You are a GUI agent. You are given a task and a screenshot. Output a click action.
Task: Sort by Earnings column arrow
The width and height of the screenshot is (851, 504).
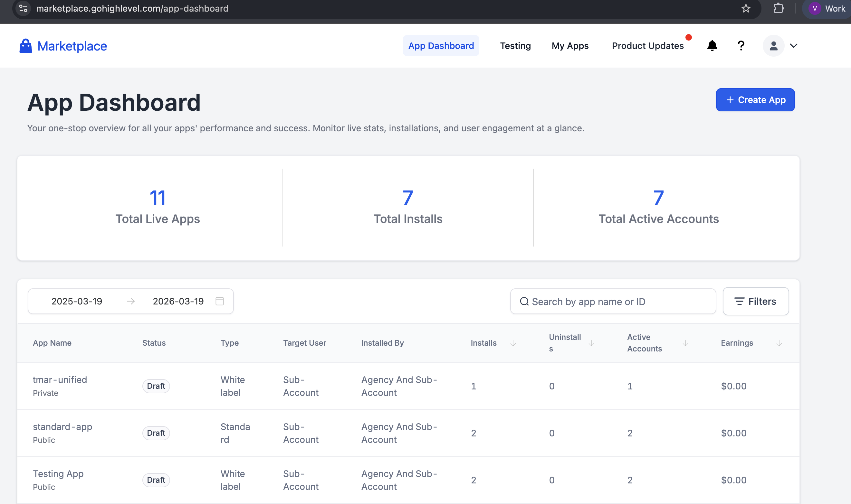click(779, 343)
